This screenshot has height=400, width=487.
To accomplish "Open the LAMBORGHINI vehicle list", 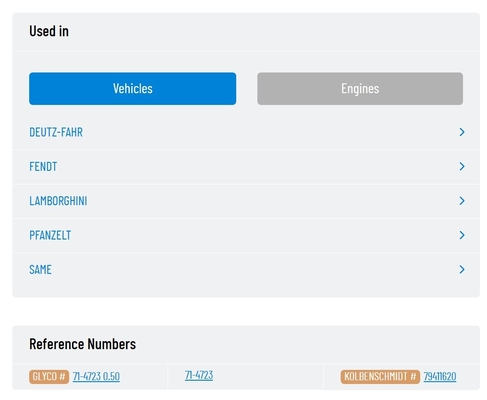I will [58, 201].
